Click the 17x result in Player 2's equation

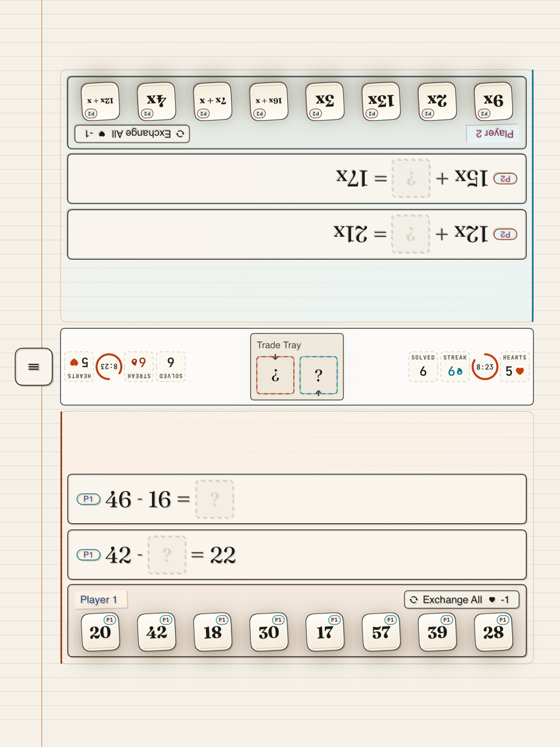point(352,178)
